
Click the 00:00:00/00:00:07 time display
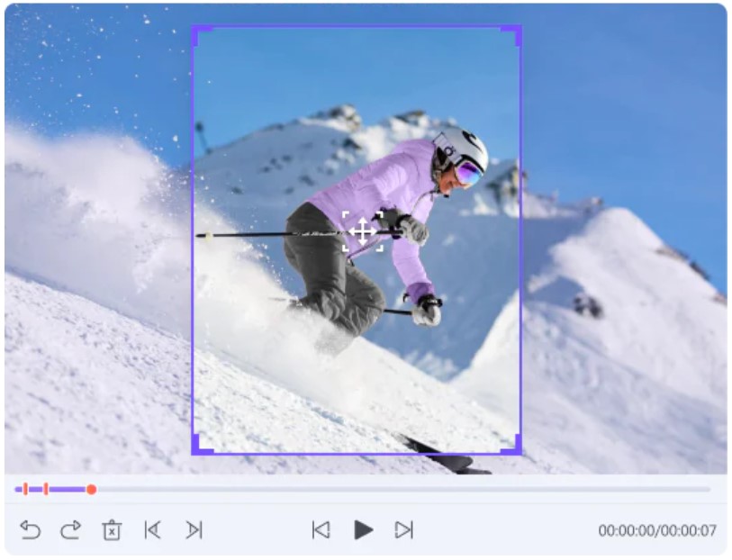pos(657,530)
